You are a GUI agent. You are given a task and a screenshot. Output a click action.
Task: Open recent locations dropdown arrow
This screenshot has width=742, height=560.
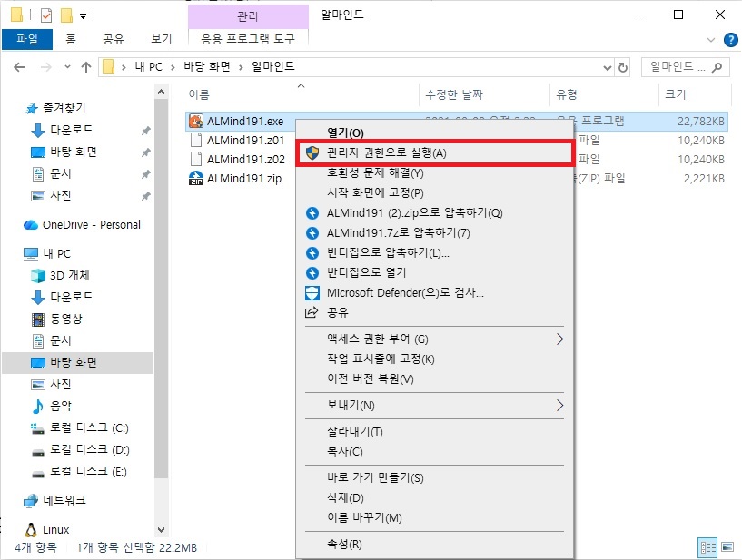tap(67, 67)
